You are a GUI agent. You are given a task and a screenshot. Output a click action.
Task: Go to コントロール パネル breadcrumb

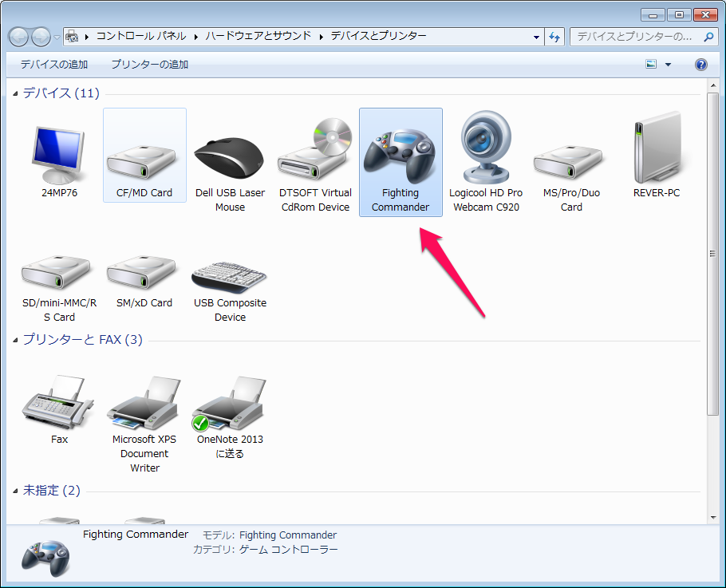coord(141,36)
